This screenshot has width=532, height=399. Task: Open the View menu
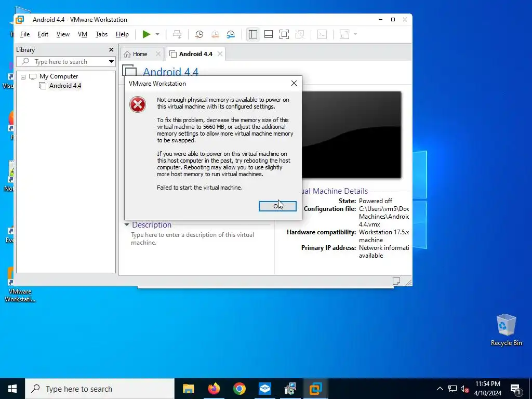tap(63, 34)
